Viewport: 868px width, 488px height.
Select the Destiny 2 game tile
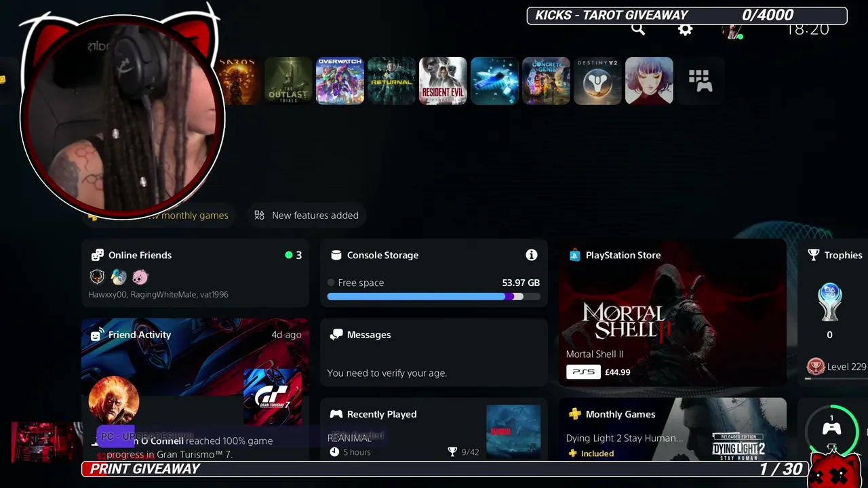[x=597, y=81]
